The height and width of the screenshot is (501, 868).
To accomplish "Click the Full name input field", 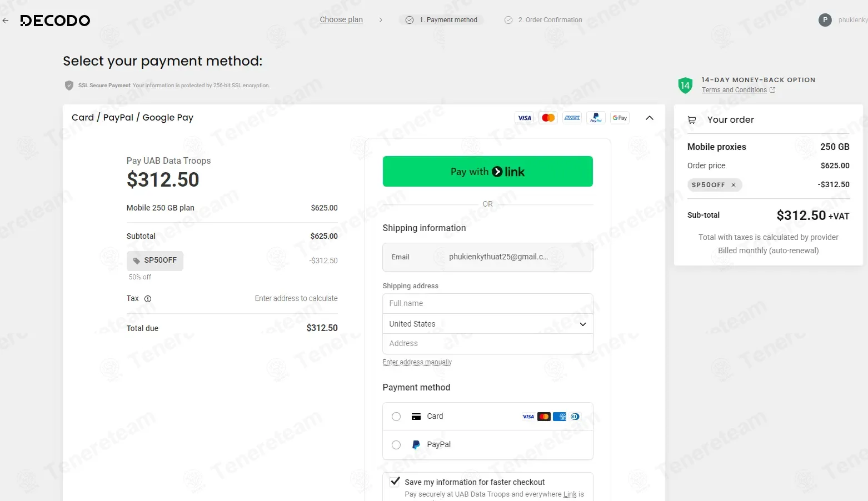I will coord(487,303).
